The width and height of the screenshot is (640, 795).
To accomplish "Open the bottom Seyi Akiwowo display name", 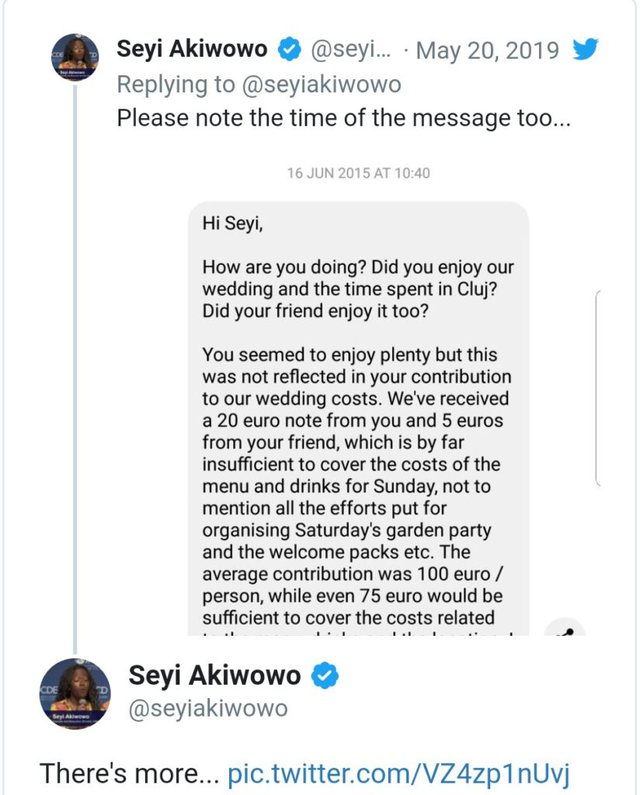I will pyautogui.click(x=215, y=675).
